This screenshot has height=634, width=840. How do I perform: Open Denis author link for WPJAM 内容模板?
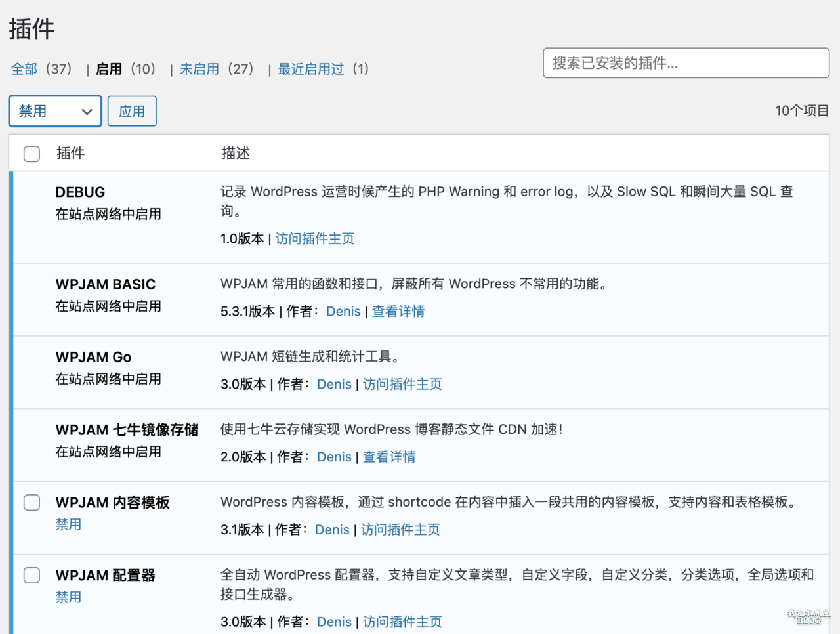pos(332,530)
